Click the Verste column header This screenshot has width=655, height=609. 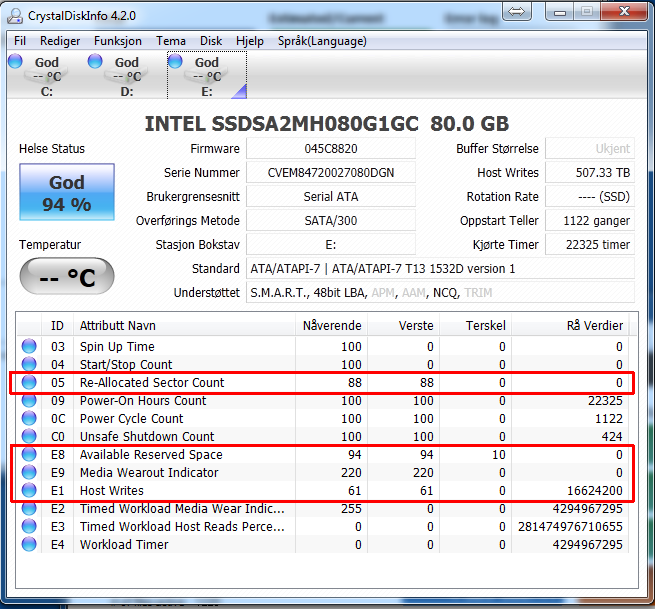click(x=404, y=325)
